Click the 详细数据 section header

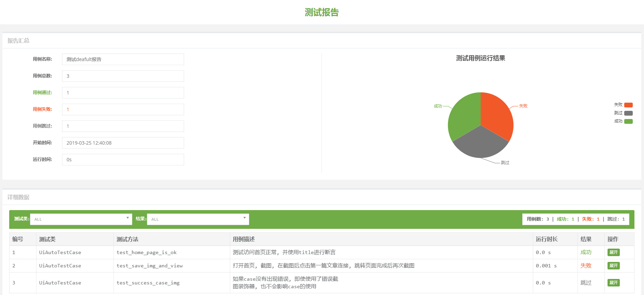tap(18, 197)
